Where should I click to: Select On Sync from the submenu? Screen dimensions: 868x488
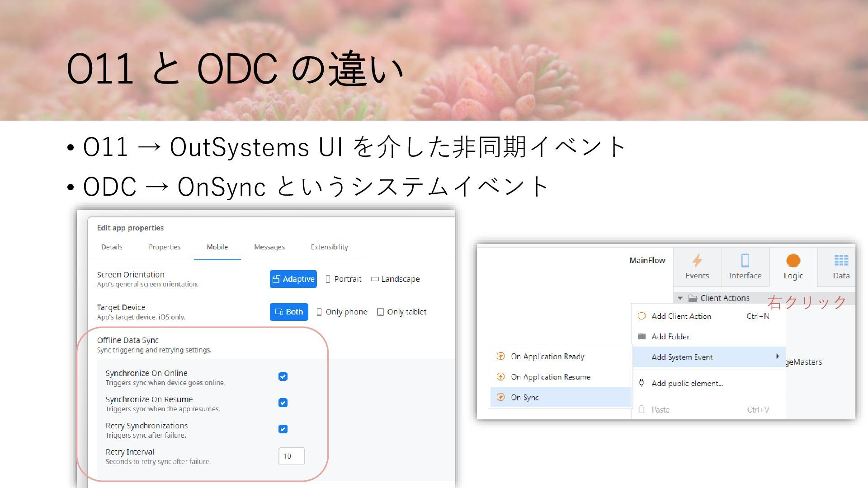click(524, 398)
